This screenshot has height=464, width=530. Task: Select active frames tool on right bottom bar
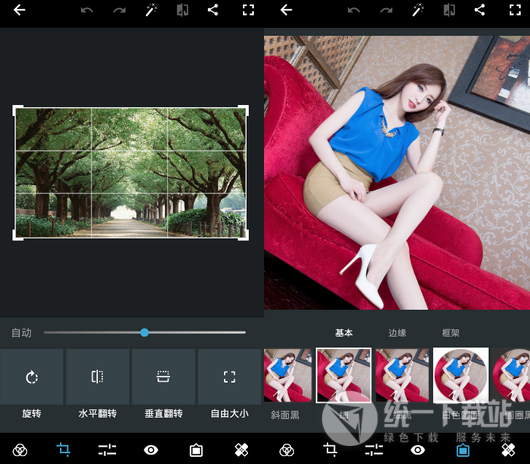pyautogui.click(x=463, y=450)
